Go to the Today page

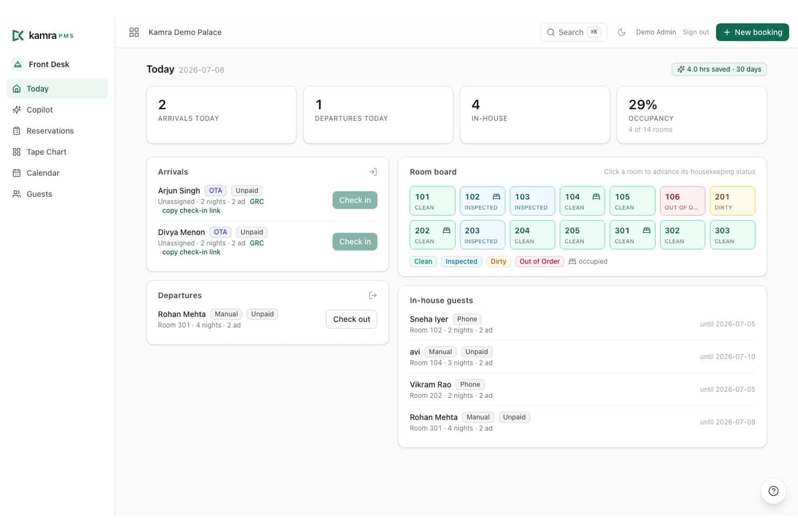(57, 89)
